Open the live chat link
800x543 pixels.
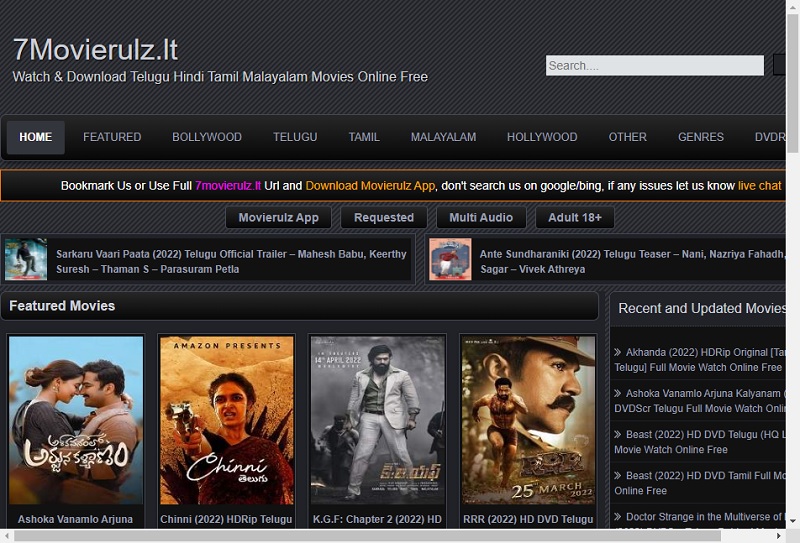pyautogui.click(x=759, y=186)
